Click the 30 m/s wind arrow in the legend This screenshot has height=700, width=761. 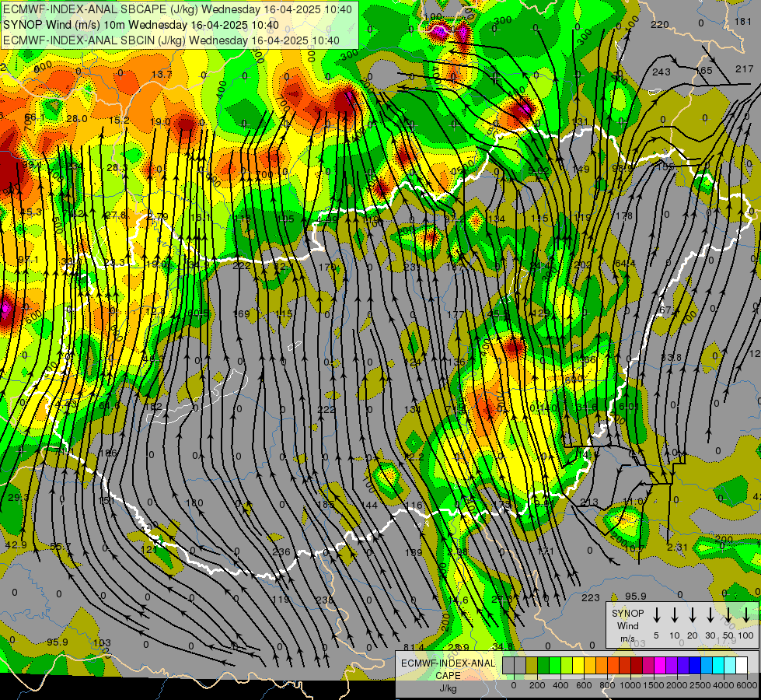[x=710, y=614]
